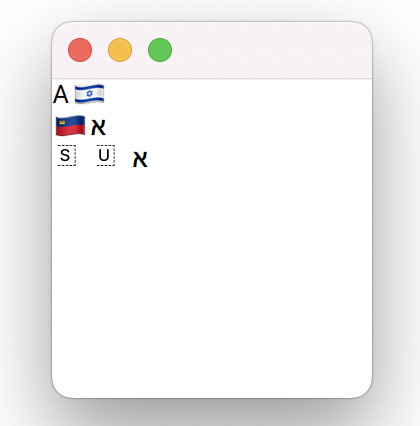Zoom the window with green button

[160, 50]
